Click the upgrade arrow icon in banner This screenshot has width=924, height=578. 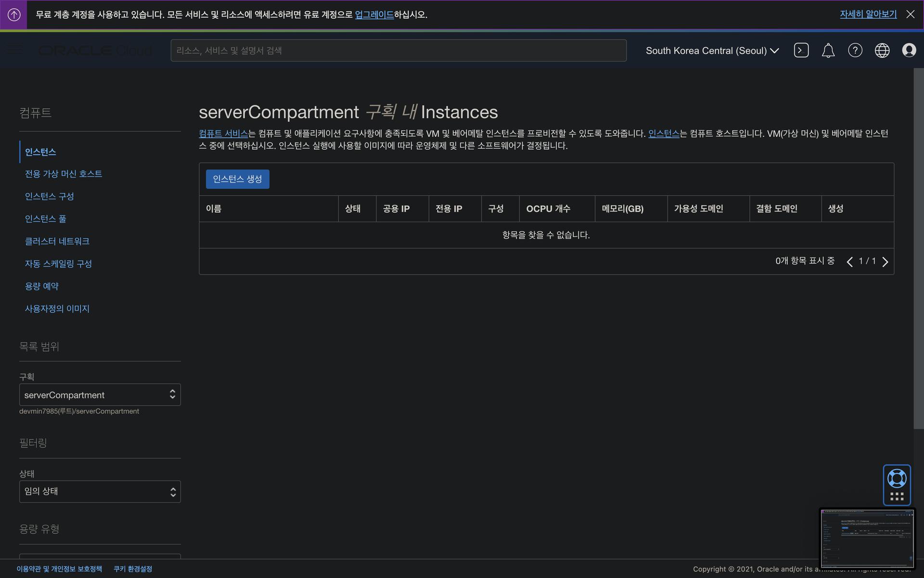(14, 14)
